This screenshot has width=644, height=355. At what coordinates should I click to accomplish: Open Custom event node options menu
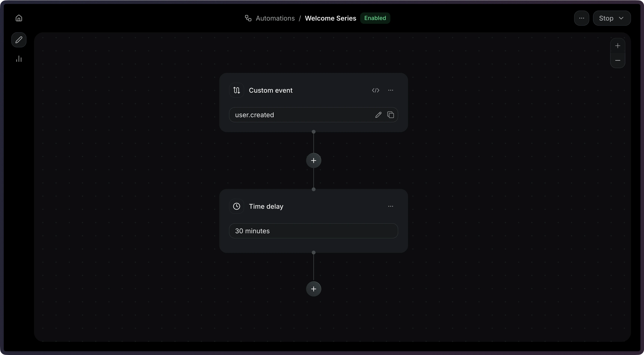(390, 90)
